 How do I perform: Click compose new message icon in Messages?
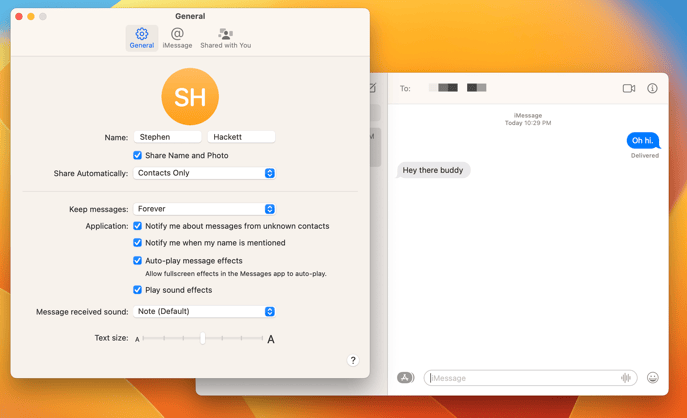pyautogui.click(x=373, y=88)
